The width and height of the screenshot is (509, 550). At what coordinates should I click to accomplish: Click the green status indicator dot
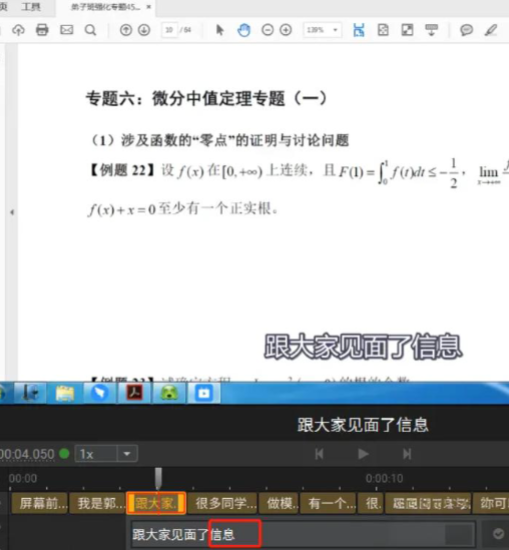(65, 454)
